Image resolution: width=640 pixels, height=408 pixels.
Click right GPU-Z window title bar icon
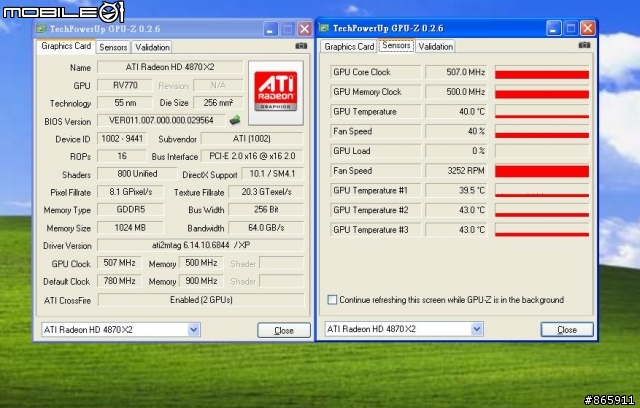tap(324, 28)
